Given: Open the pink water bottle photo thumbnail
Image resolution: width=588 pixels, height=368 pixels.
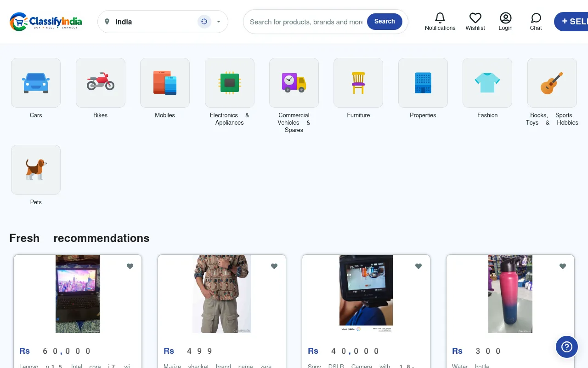Looking at the screenshot, I should (510, 294).
